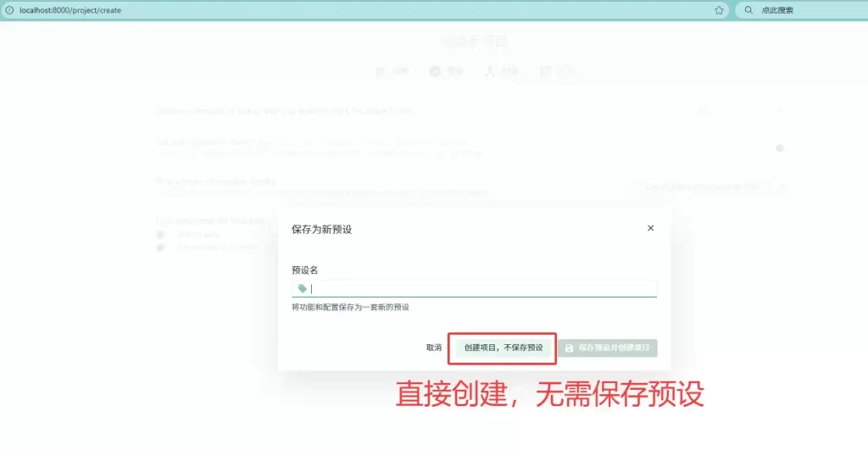Screen dimensions: 868x456
Task: Focus the 预设名 text input
Action: 479,288
